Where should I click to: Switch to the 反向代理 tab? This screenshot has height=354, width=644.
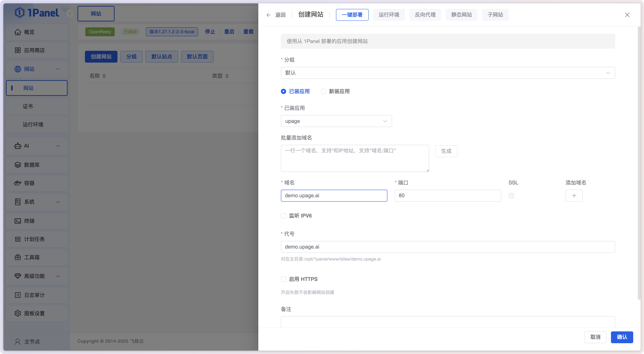425,15
